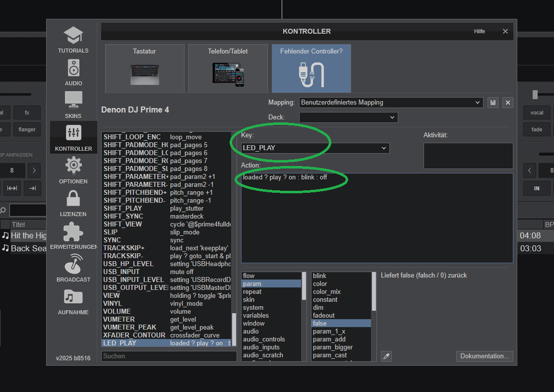Screen dimensions: 554x392
Task: Pick the param_bigger action
Action: point(341,347)
